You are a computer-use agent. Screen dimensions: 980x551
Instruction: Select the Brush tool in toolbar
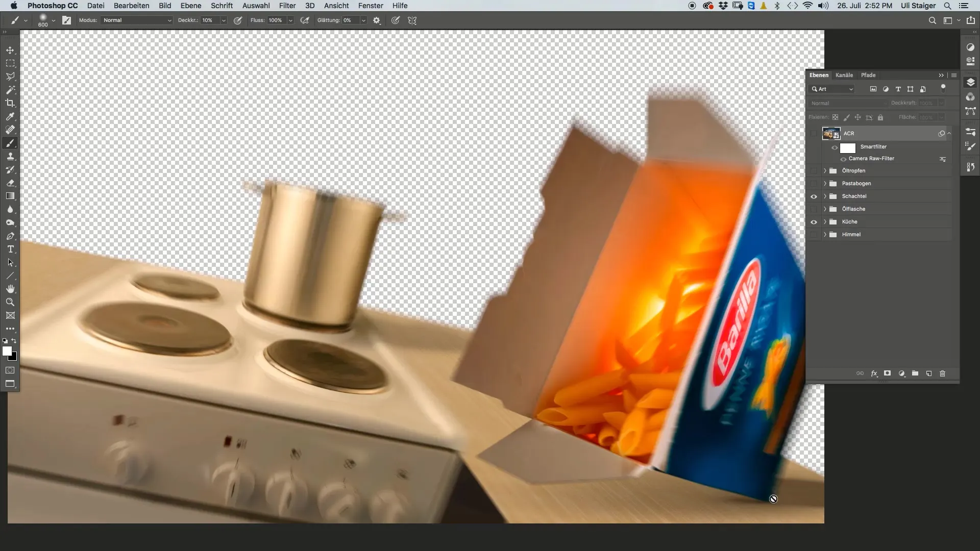[x=10, y=143]
